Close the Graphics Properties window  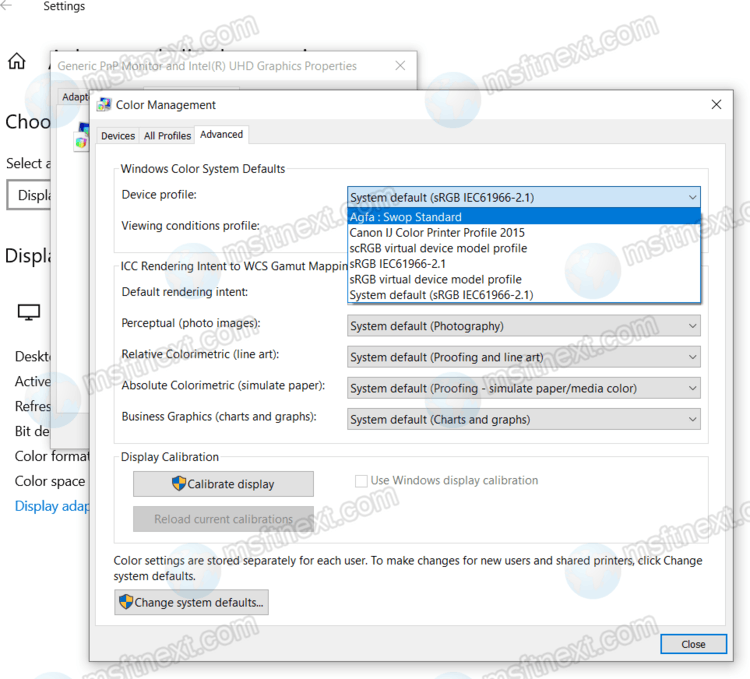(x=400, y=66)
